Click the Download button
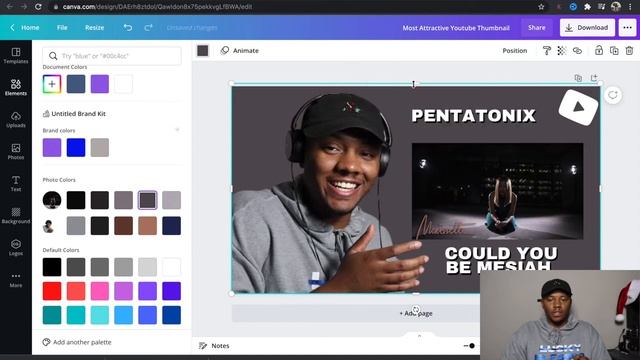This screenshot has width=640, height=360. click(x=587, y=28)
